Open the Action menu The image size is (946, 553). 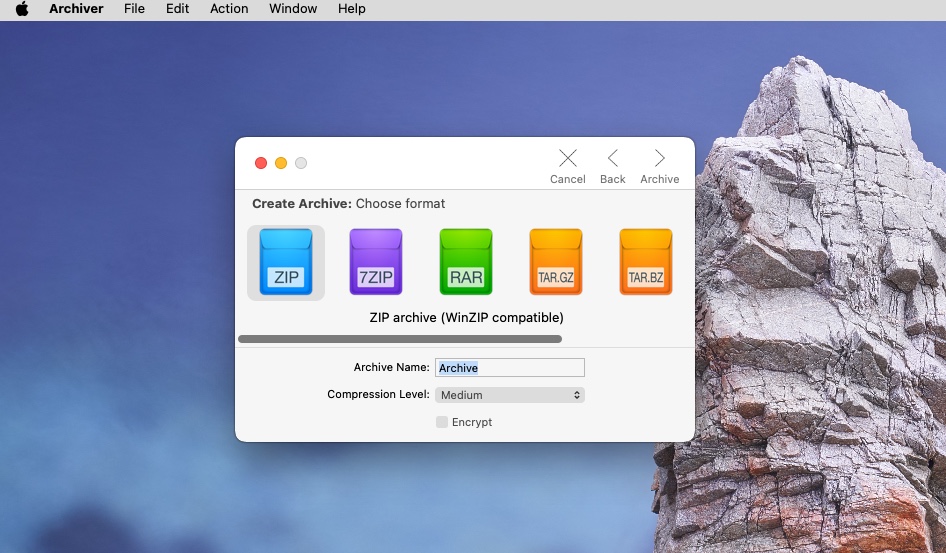[229, 9]
